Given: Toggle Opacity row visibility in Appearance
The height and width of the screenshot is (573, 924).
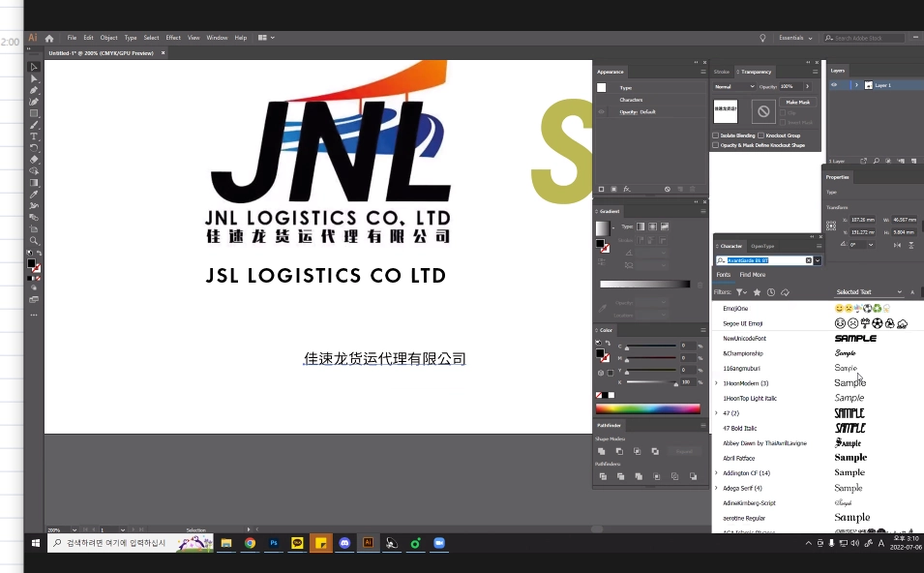Looking at the screenshot, I should click(x=602, y=112).
